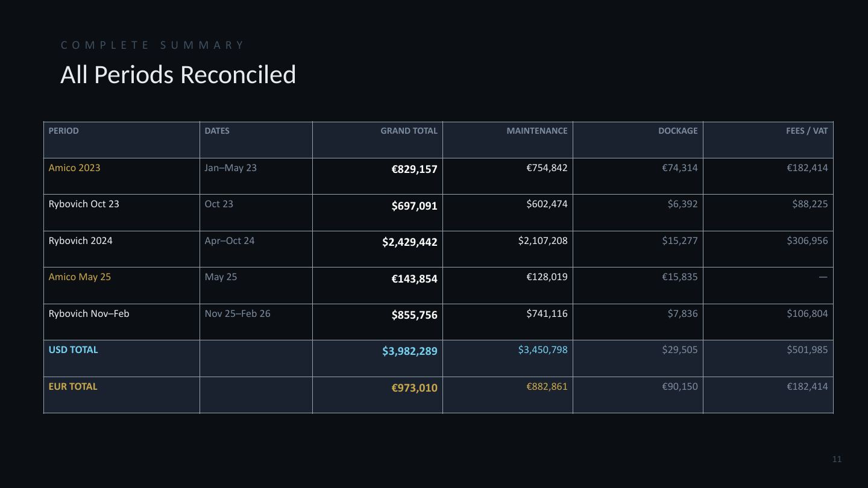Select the €754,842 maintenance value
The width and height of the screenshot is (868, 488).
tap(547, 168)
